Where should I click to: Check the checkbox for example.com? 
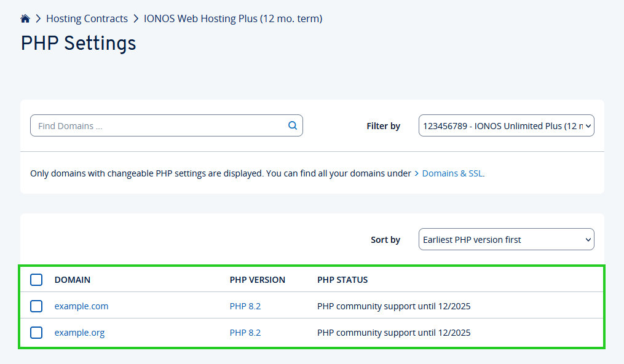(x=36, y=306)
